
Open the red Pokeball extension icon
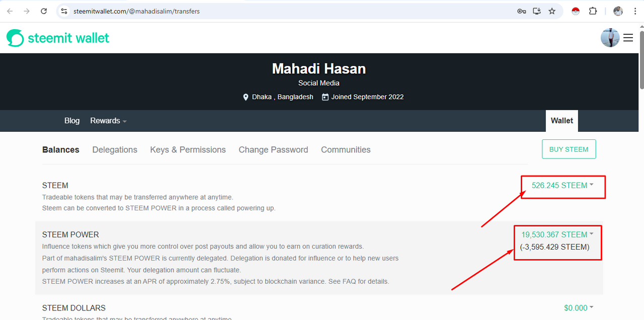point(576,11)
